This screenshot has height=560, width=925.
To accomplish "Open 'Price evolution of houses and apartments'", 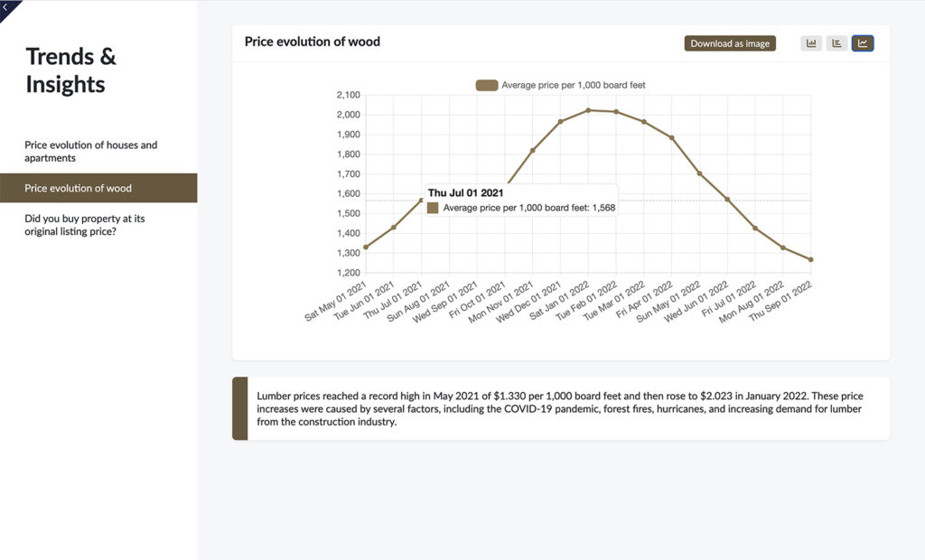I will coord(90,151).
